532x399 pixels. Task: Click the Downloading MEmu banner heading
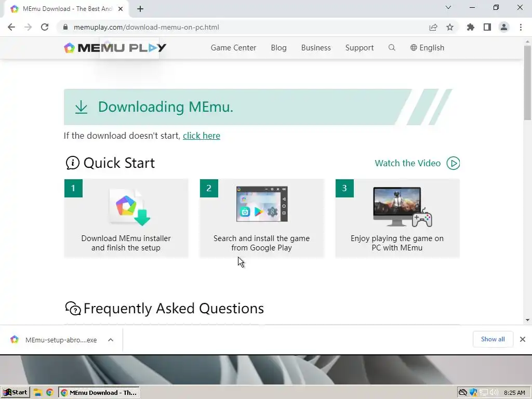166,107
